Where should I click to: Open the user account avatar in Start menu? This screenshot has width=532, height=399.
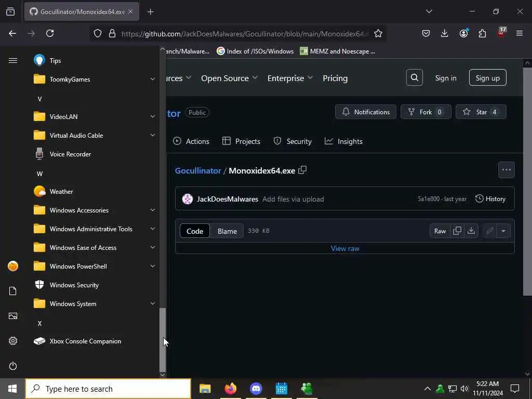pyautogui.click(x=13, y=266)
